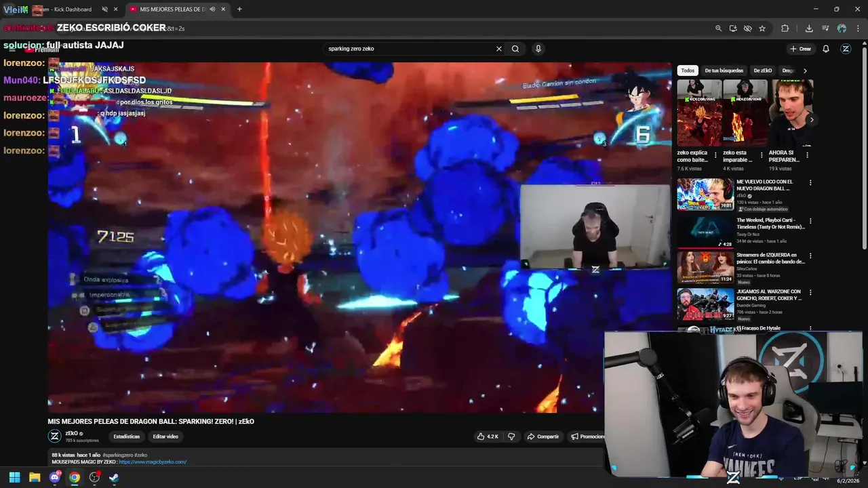868x488 pixels.
Task: Open 'ME VUELVO LOCO CON EL NUEVO DRAGON BALL' thumbnail
Action: tap(705, 195)
